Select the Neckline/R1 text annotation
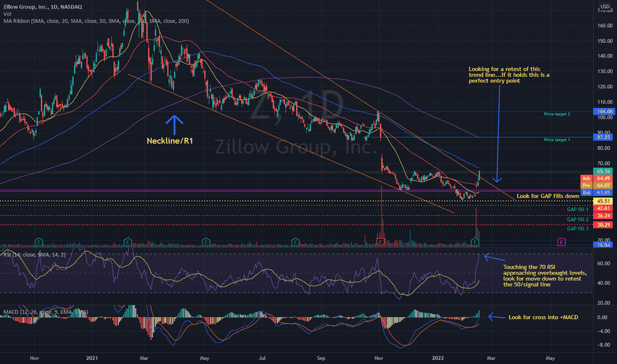The image size is (617, 364). point(169,140)
